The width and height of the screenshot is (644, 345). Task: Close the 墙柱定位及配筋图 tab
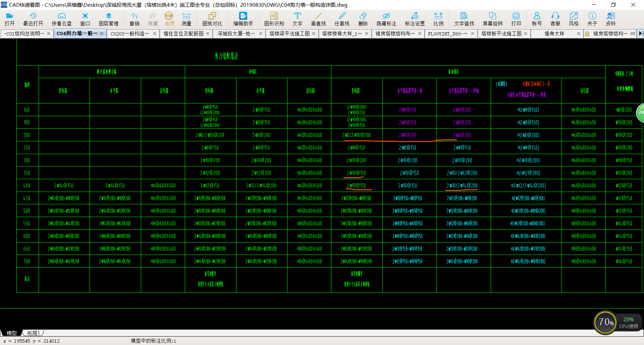click(x=208, y=33)
